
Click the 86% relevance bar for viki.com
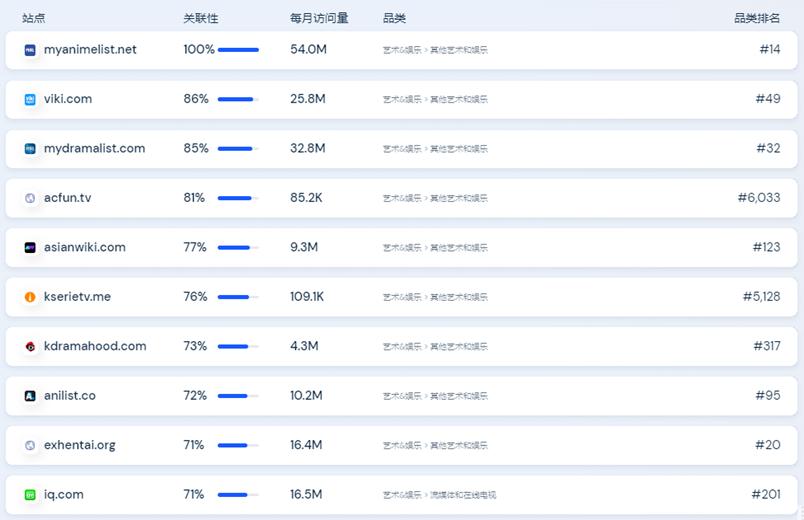point(238,99)
